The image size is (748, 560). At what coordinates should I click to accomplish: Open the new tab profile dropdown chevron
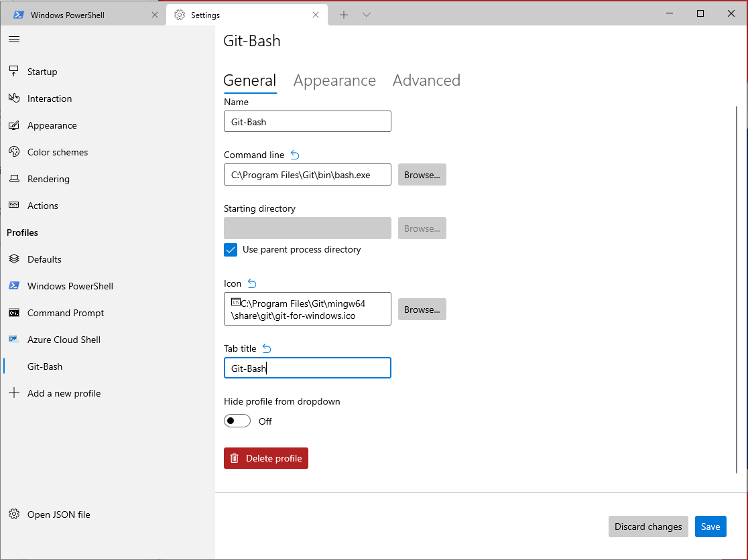[367, 15]
